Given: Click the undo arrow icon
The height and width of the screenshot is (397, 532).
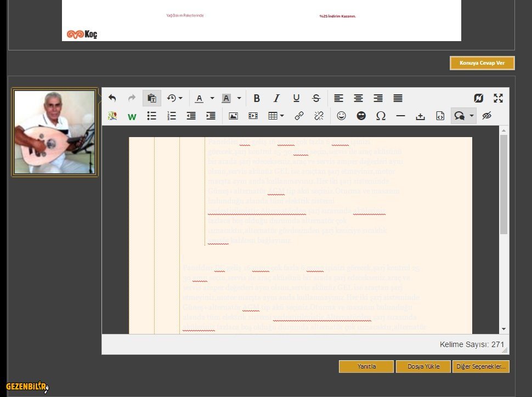Looking at the screenshot, I should (x=112, y=98).
